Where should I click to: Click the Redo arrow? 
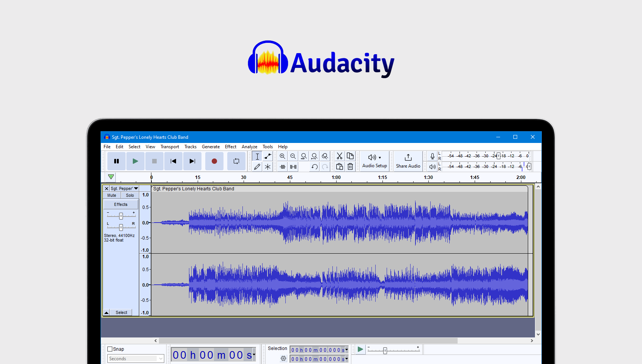325,166
